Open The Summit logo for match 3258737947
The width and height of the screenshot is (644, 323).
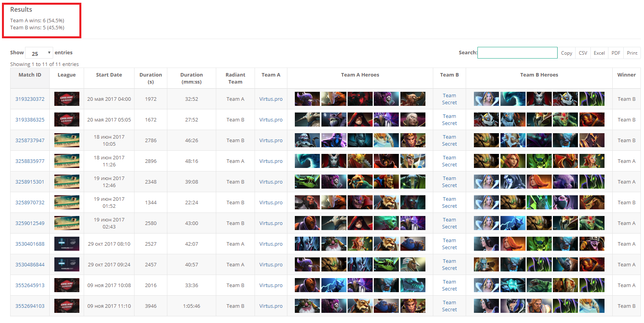coord(67,140)
